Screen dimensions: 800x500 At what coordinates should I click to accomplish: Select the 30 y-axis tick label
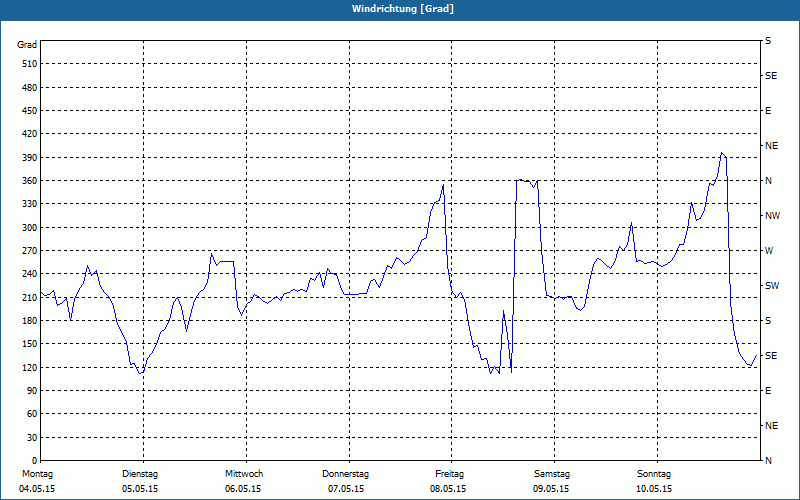click(32, 438)
